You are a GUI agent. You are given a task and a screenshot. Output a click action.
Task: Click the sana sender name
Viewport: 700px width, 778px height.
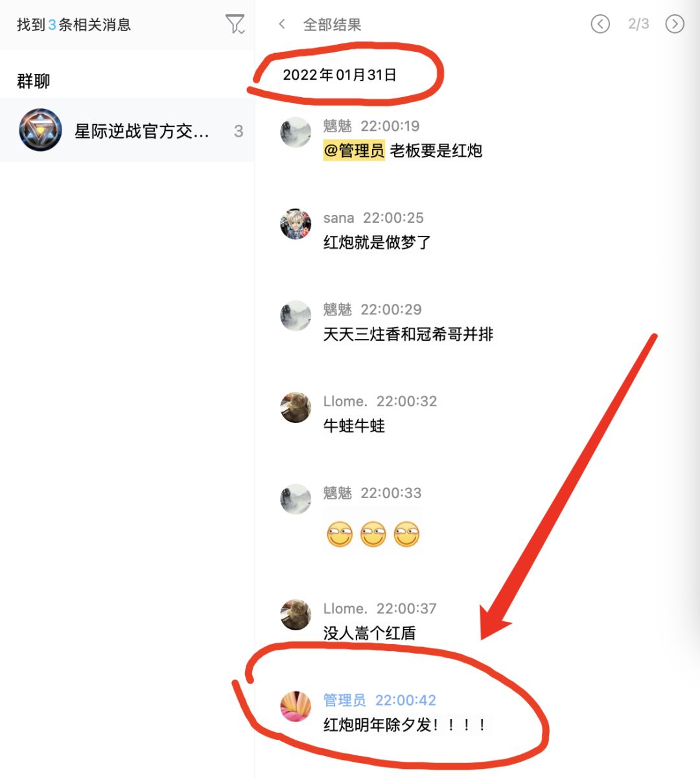(338, 218)
